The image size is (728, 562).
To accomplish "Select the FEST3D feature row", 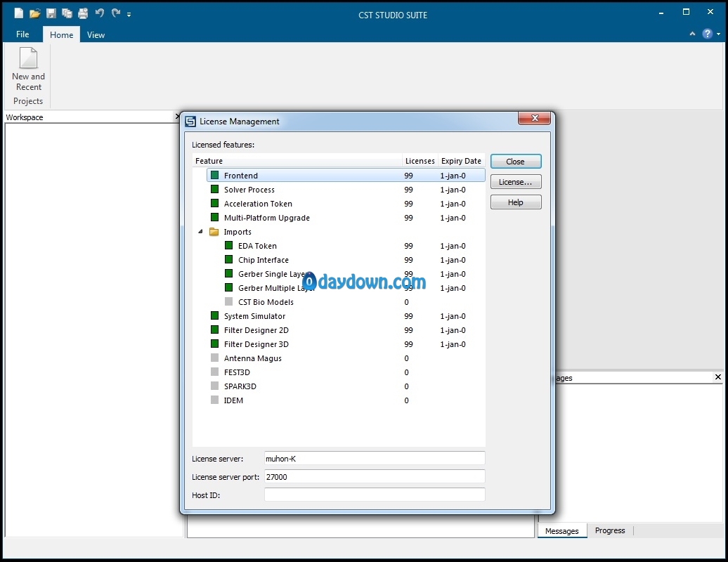I will [x=346, y=372].
